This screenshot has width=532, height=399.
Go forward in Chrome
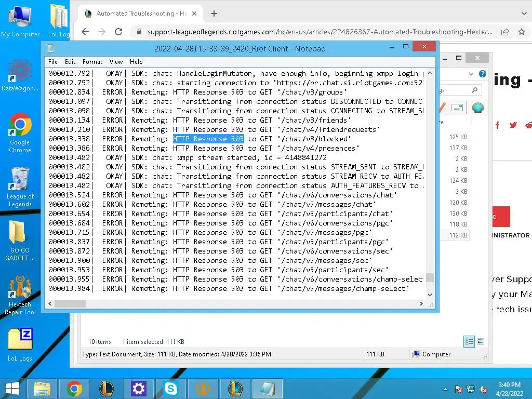(102, 32)
